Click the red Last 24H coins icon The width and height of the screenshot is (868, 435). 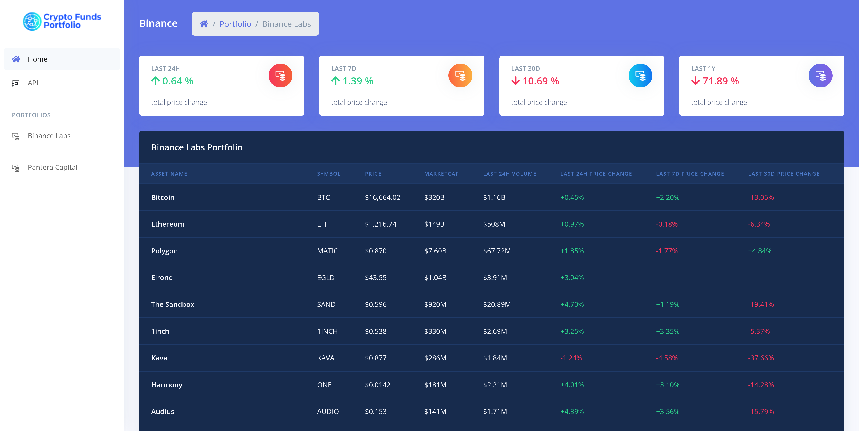click(280, 75)
